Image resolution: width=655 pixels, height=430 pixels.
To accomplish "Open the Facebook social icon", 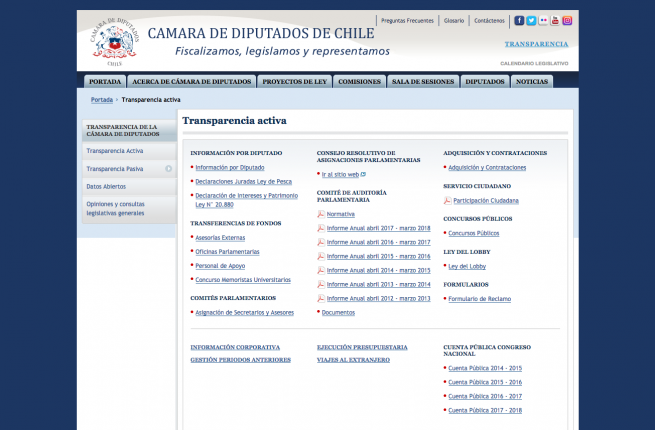I will pyautogui.click(x=519, y=20).
